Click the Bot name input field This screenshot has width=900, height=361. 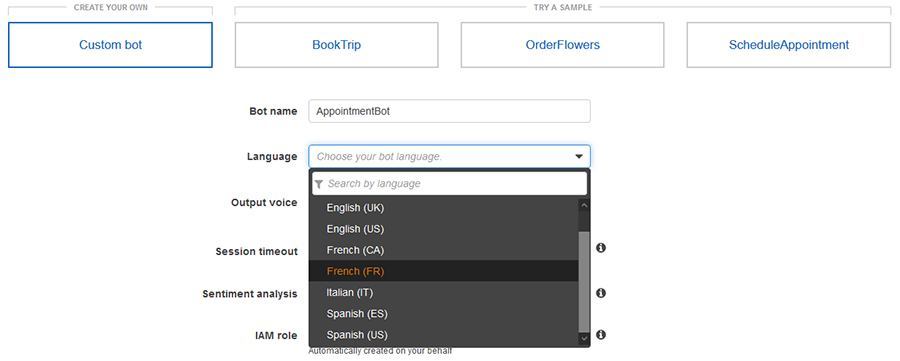point(449,111)
